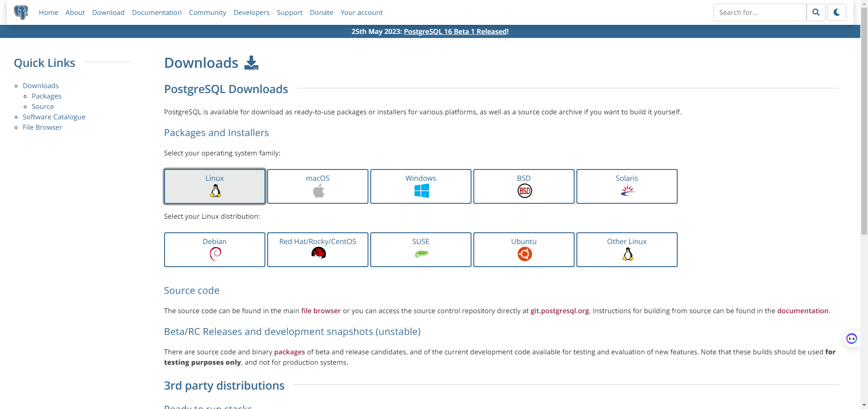Click the BSD button label
Image resolution: width=868 pixels, height=409 pixels.
point(524,179)
